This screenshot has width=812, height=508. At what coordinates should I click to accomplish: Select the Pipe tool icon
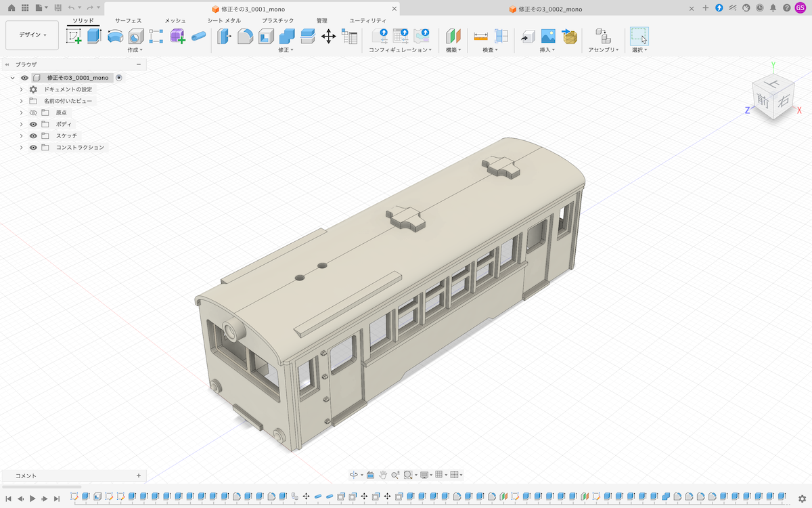click(x=198, y=37)
